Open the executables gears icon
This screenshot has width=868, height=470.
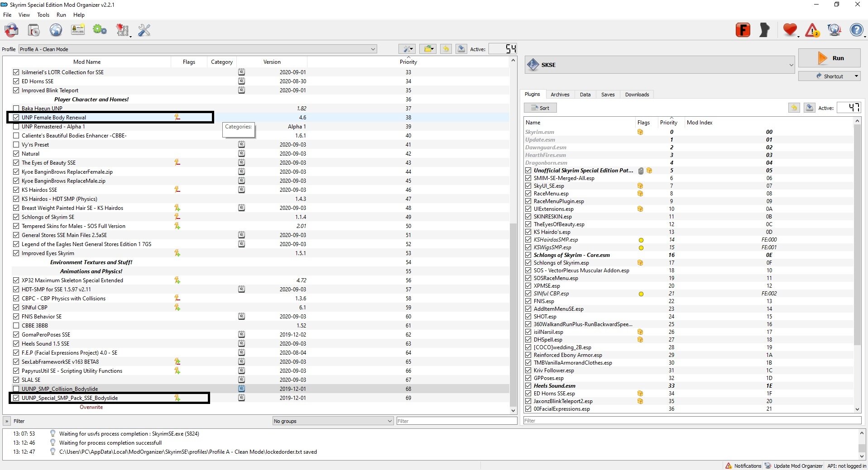[100, 30]
